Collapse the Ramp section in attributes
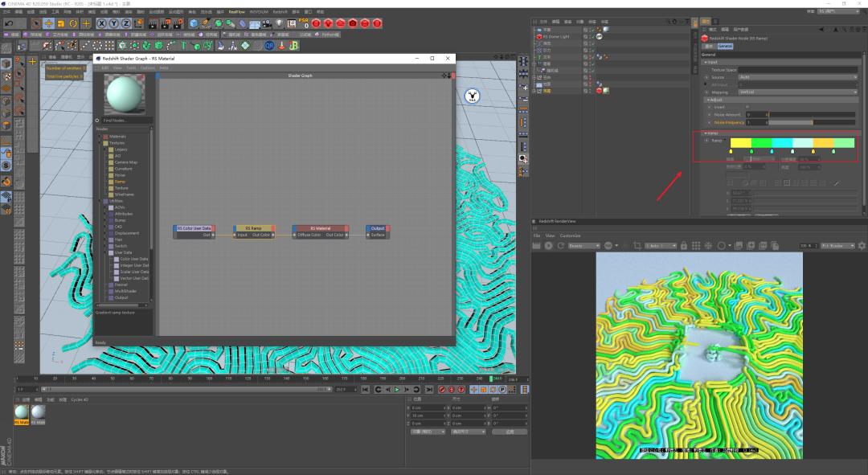Screen dimensions: 868x475 (x=707, y=133)
